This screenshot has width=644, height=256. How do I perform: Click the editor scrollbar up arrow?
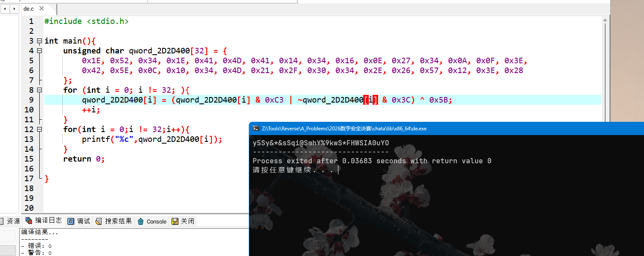[605, 20]
